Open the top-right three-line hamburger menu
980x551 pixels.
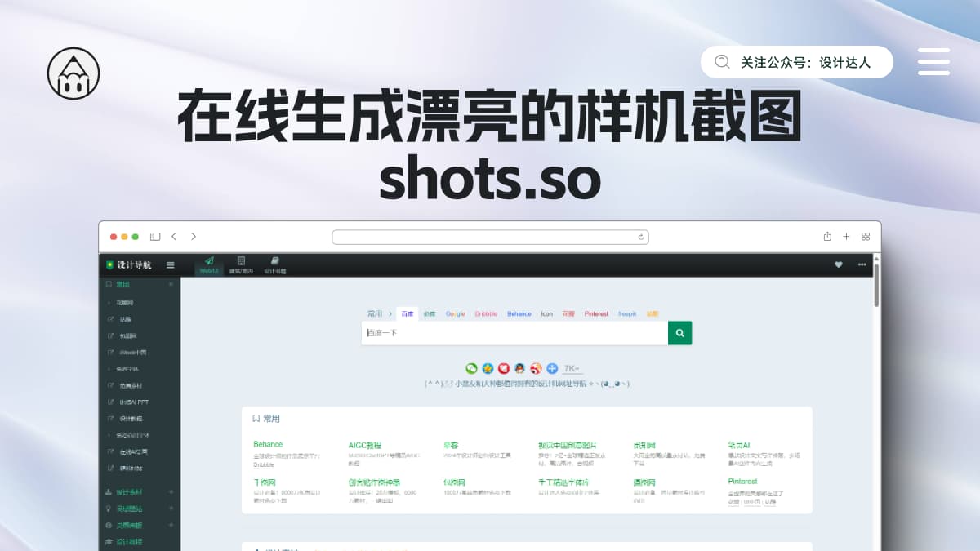coord(933,62)
